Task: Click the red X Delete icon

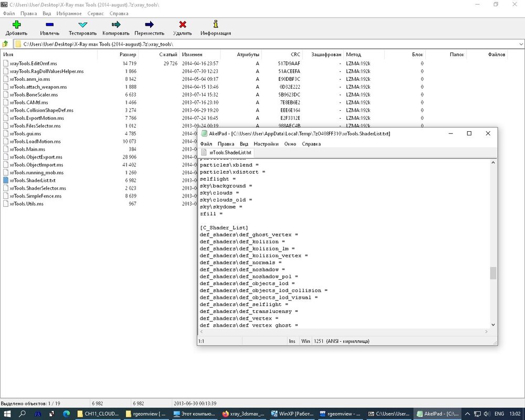Action: click(182, 25)
